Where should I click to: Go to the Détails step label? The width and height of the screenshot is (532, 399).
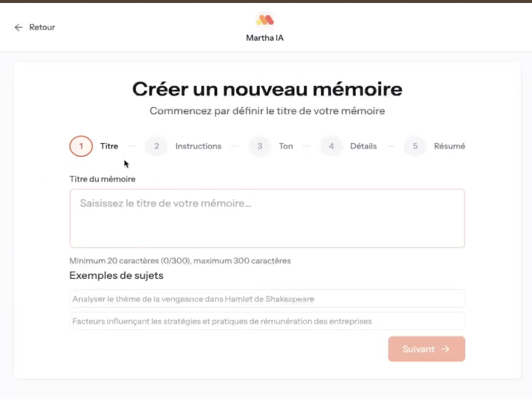tap(363, 146)
